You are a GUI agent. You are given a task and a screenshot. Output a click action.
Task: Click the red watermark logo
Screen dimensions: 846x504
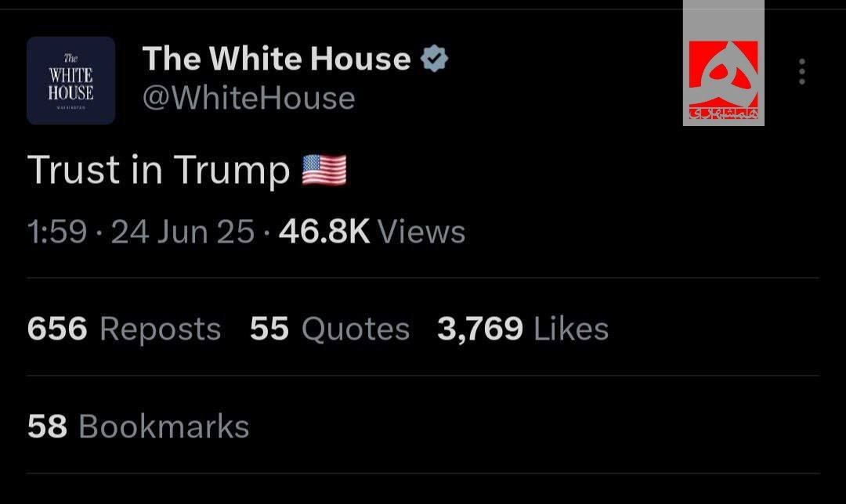pyautogui.click(x=723, y=75)
